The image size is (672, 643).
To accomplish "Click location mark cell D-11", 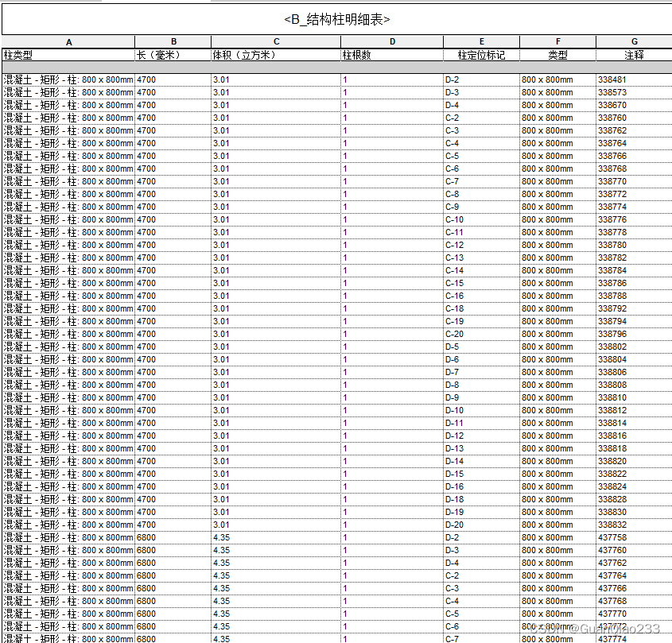I will point(482,424).
